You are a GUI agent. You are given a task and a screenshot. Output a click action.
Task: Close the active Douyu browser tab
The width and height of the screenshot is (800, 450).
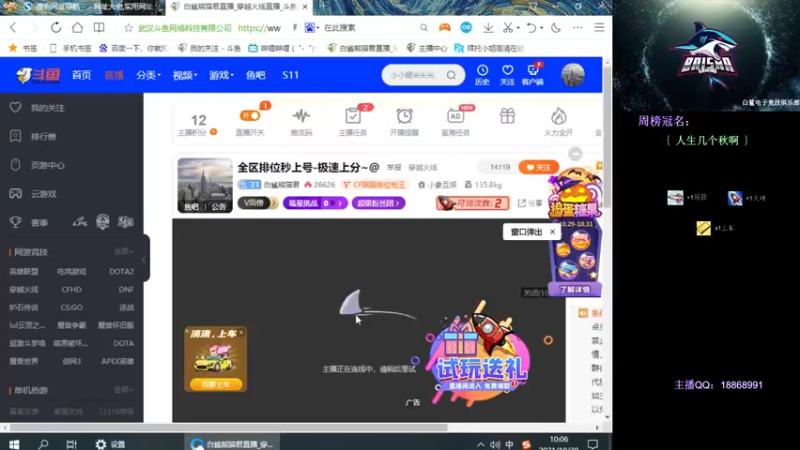pos(305,7)
